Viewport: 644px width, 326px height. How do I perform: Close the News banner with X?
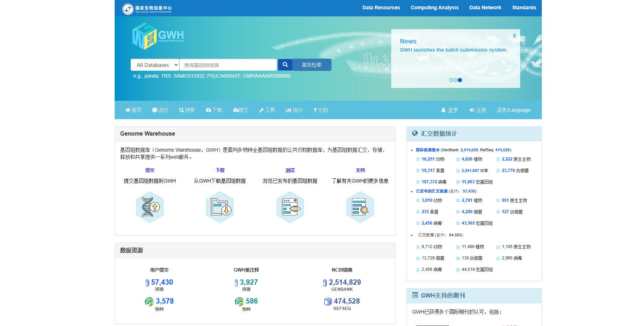click(514, 36)
